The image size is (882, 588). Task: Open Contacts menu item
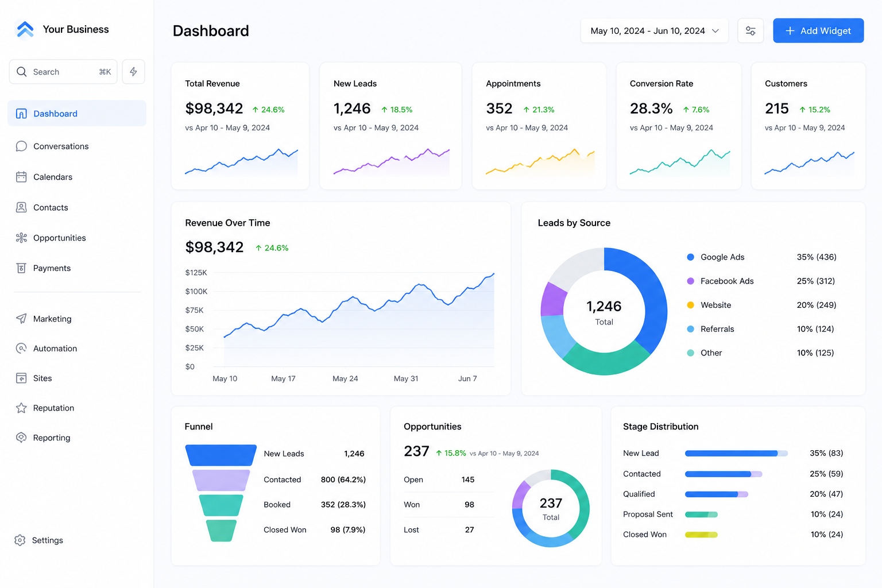tap(77, 207)
